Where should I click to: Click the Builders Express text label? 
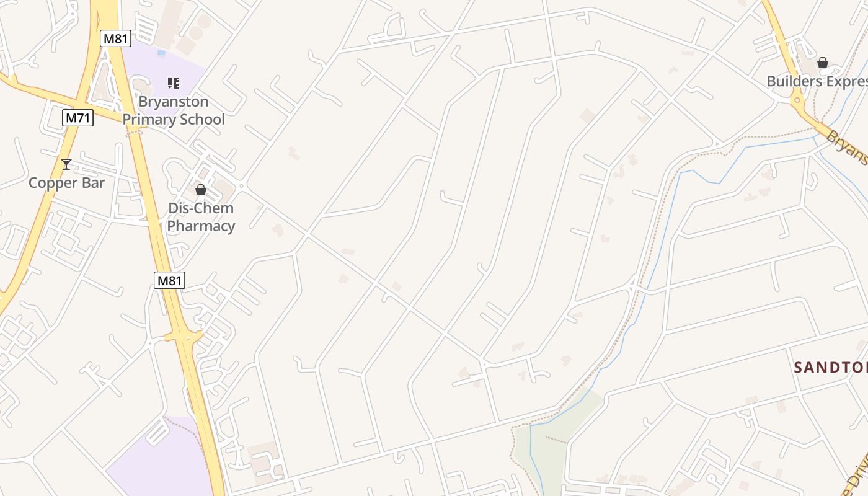click(x=817, y=81)
